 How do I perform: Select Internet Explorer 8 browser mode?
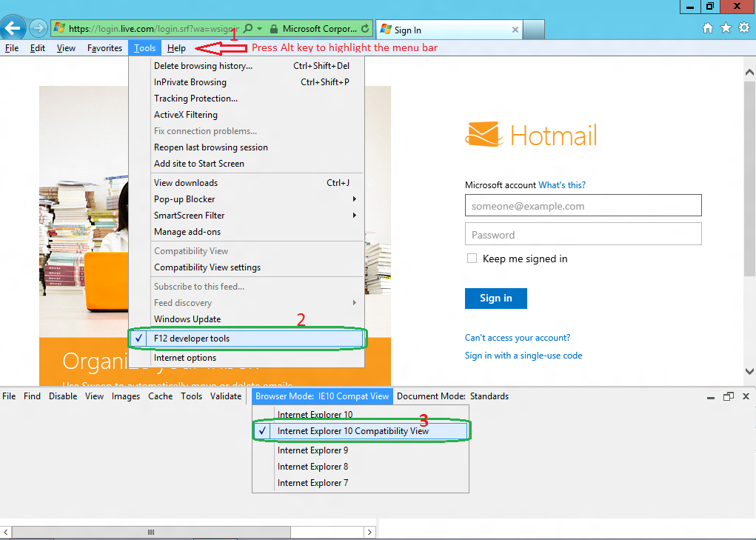[361, 467]
